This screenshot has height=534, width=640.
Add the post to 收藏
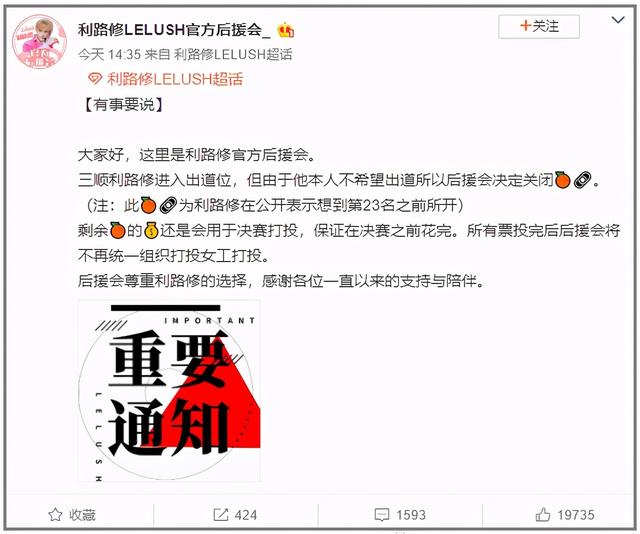82,515
